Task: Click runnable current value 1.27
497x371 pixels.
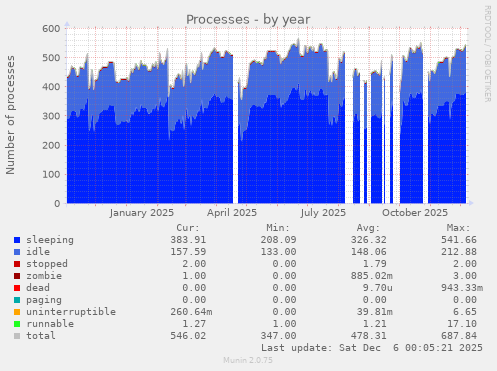Action: [194, 324]
